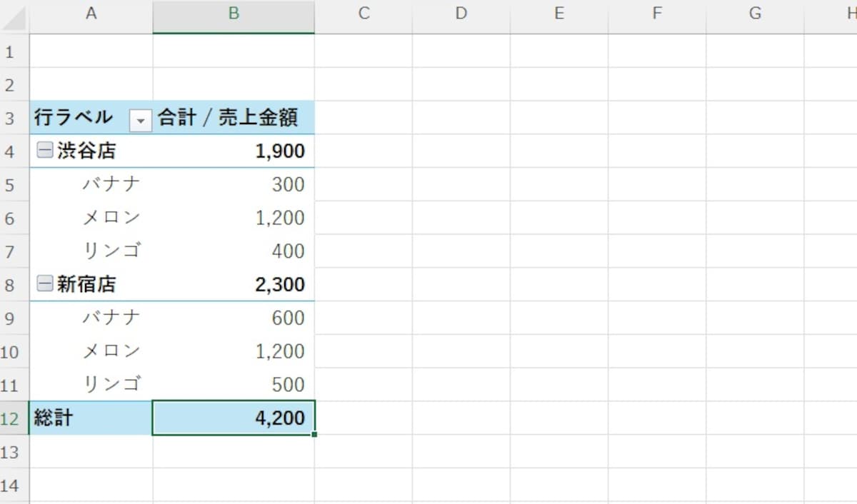Screen dimensions: 857x504
Task: Select the 総計 label cell
Action: click(x=91, y=418)
